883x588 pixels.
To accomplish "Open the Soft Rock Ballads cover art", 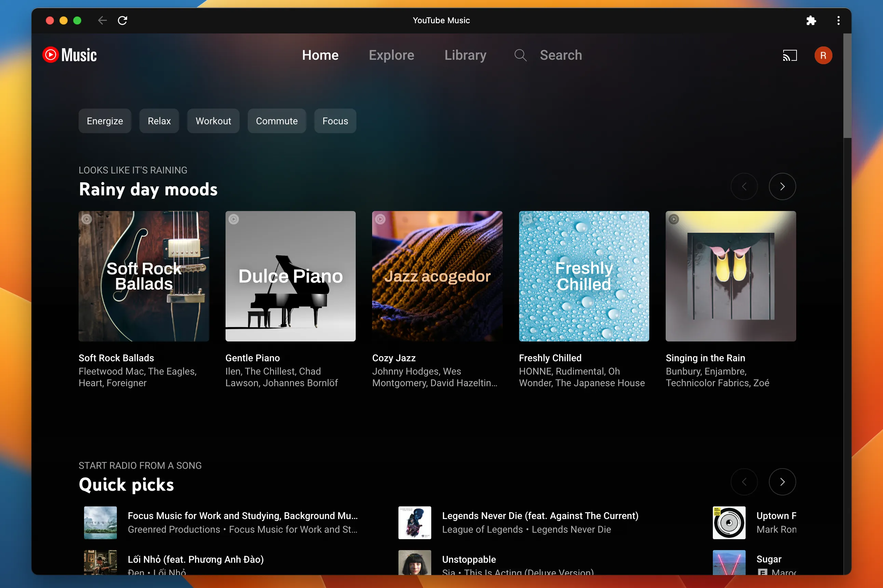I will tap(144, 276).
